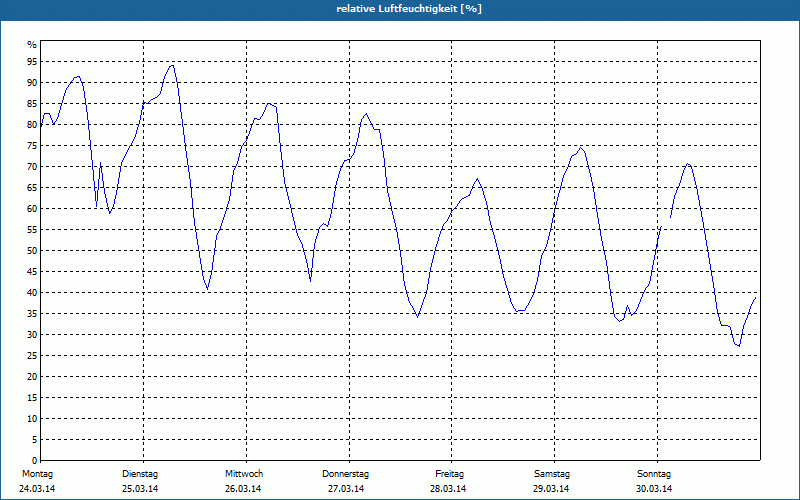
Task: Click the chart title 'relative Luftfeuchtigkeit [%]'
Action: pyautogui.click(x=409, y=9)
